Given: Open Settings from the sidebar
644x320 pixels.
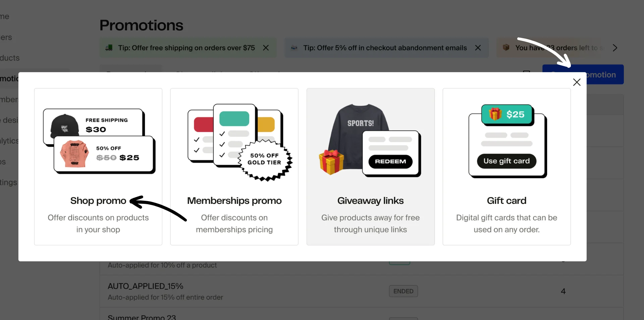Looking at the screenshot, I should tap(8, 182).
